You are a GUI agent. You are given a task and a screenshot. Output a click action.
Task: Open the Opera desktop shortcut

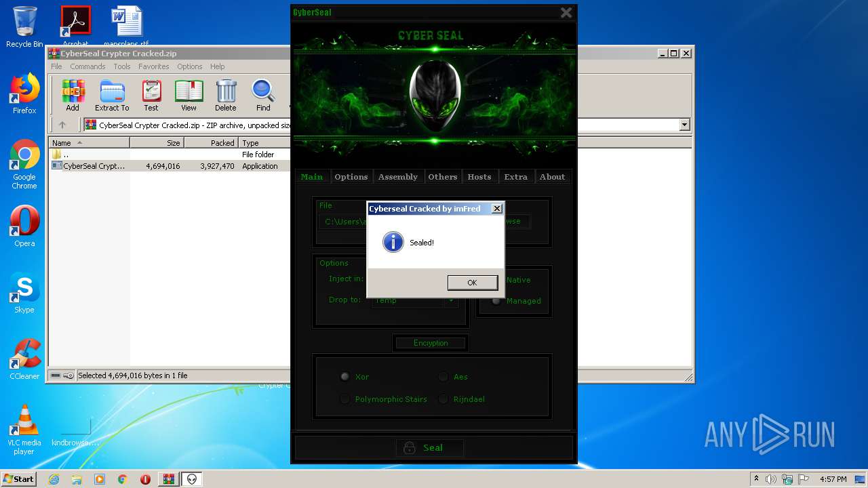tap(24, 226)
